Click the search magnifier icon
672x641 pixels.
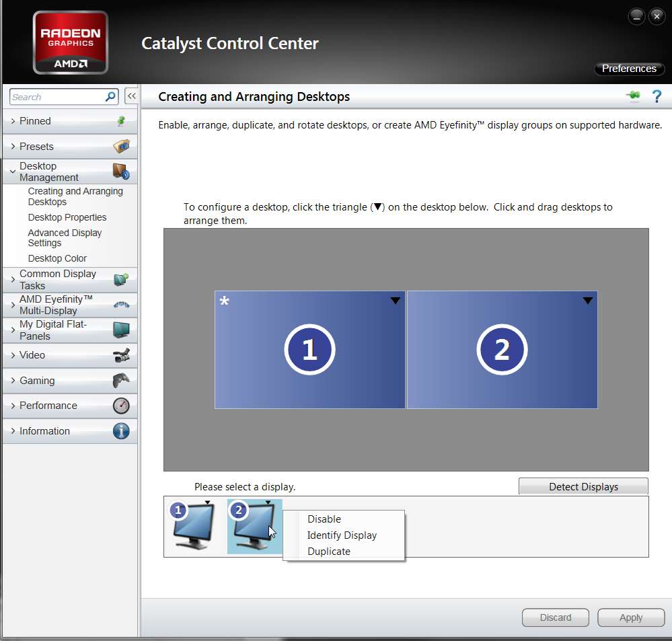pos(110,96)
